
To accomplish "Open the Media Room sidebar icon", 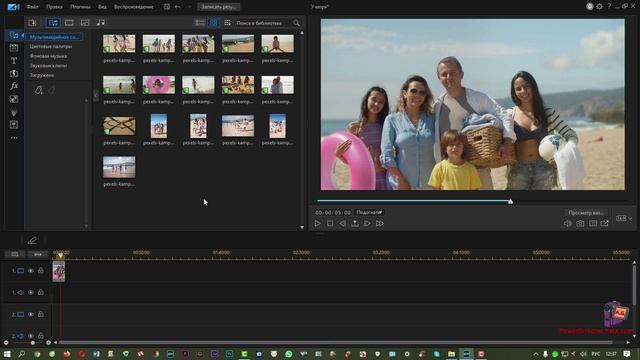I will pyautogui.click(x=13, y=35).
